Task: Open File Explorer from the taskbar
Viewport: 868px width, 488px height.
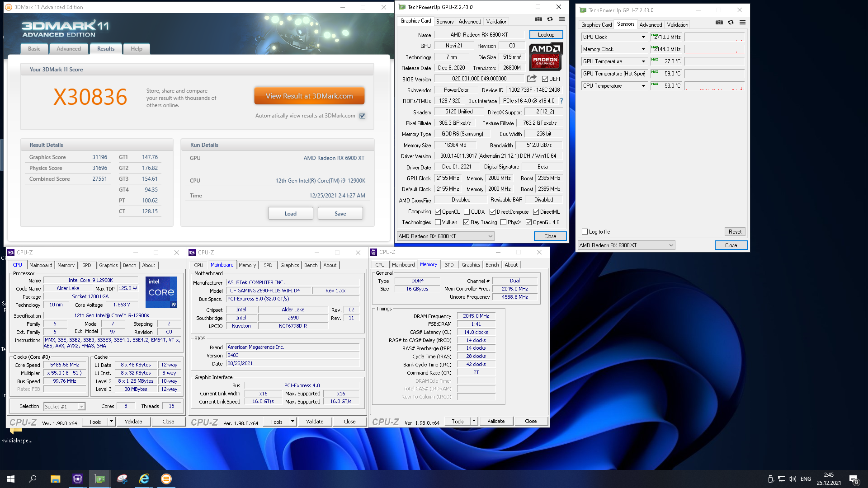Action: (x=55, y=479)
